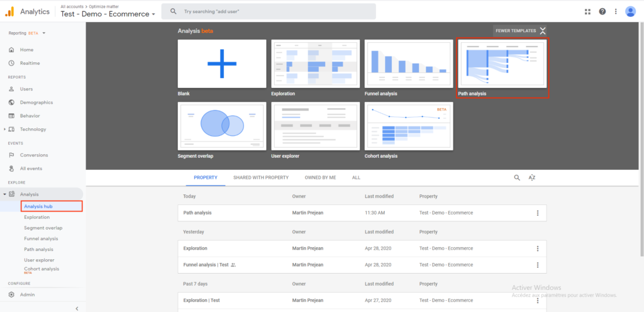Viewport: 644px width, 312px height.
Task: Click the search field 'Try searching add user'
Action: pos(269,11)
